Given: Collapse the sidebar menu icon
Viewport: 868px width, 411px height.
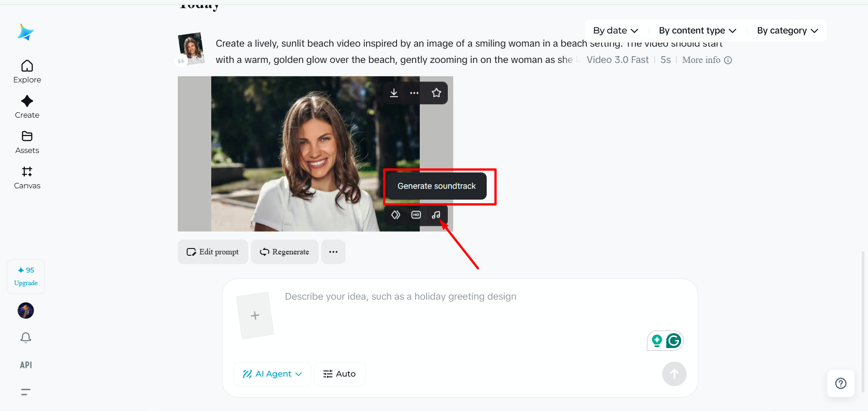Looking at the screenshot, I should [x=26, y=392].
